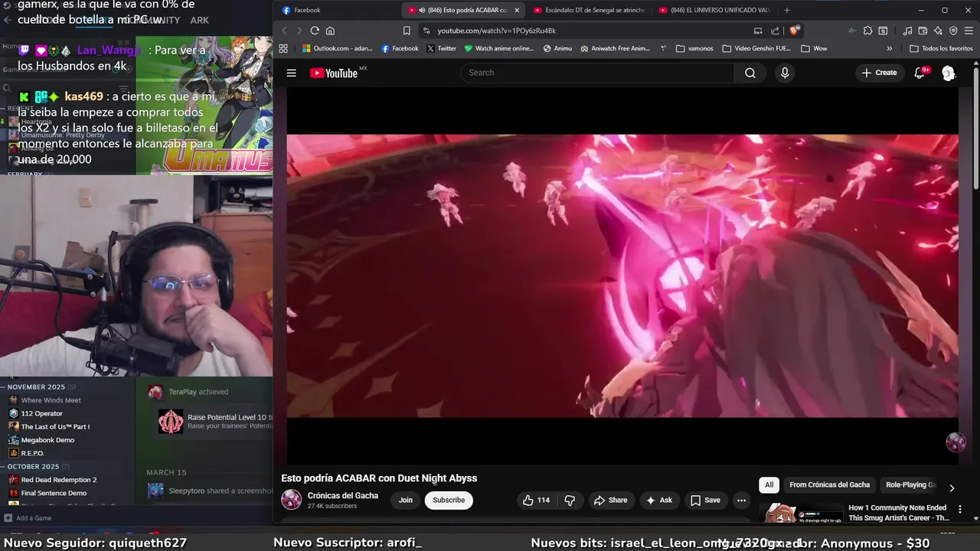Screen dimensions: 980x551
Task: Like the video with thumbs up
Action: (x=536, y=500)
